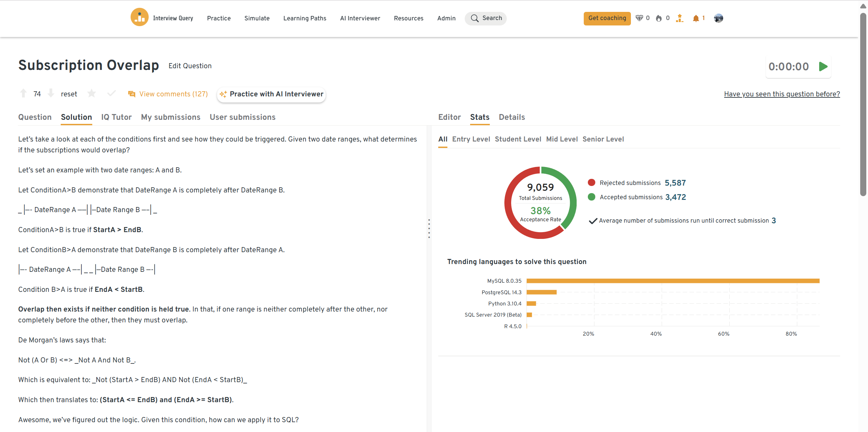Image resolution: width=868 pixels, height=432 pixels.
Task: Open the Practice navigation menu
Action: (x=219, y=18)
